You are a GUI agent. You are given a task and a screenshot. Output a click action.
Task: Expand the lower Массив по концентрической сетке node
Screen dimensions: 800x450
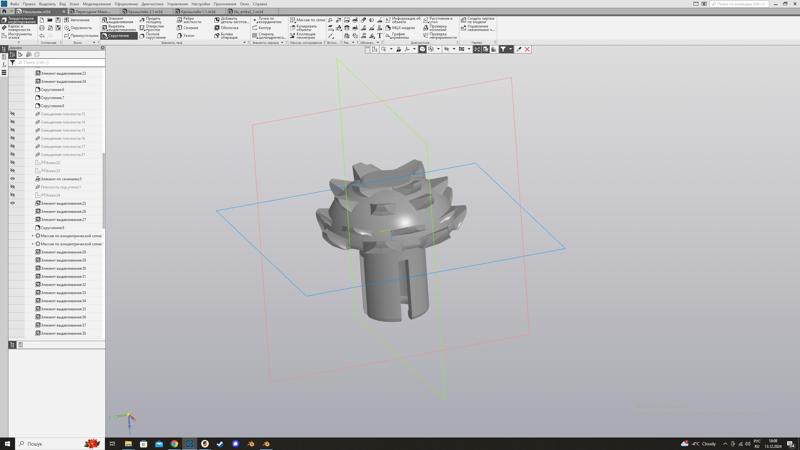click(x=33, y=244)
